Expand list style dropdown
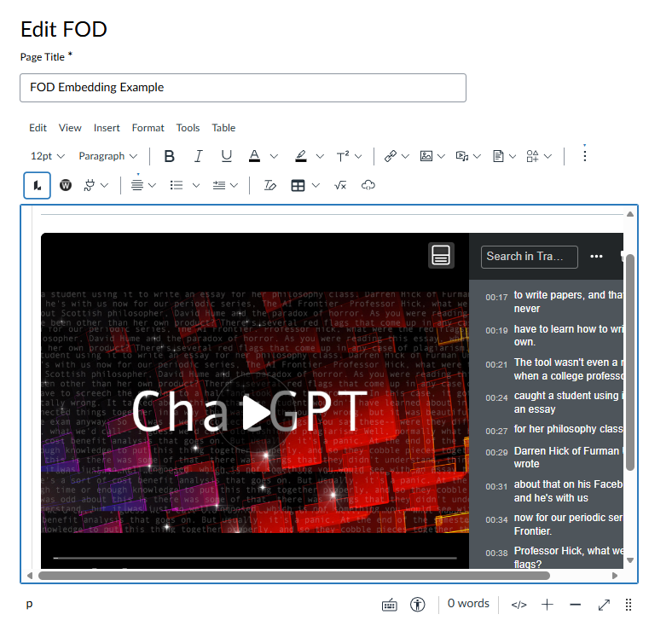The image size is (672, 626). [x=196, y=185]
